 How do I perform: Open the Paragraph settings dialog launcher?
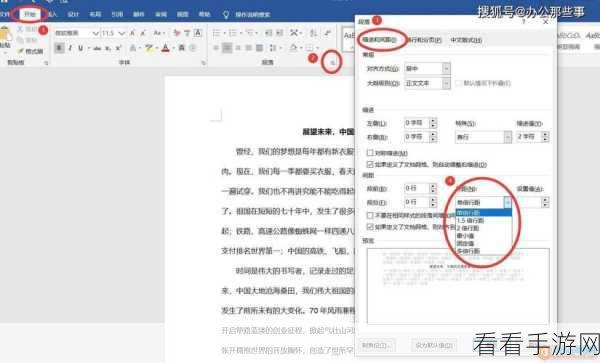(332, 62)
